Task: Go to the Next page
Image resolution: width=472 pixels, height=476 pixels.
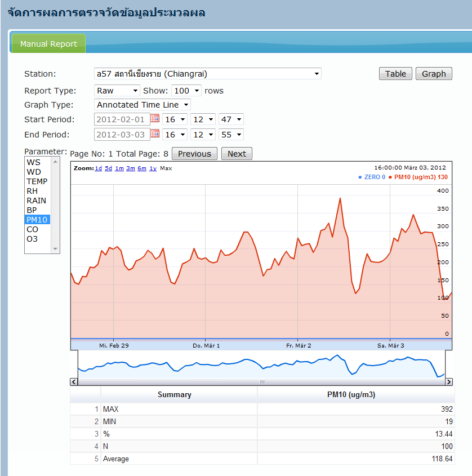Action: click(237, 154)
